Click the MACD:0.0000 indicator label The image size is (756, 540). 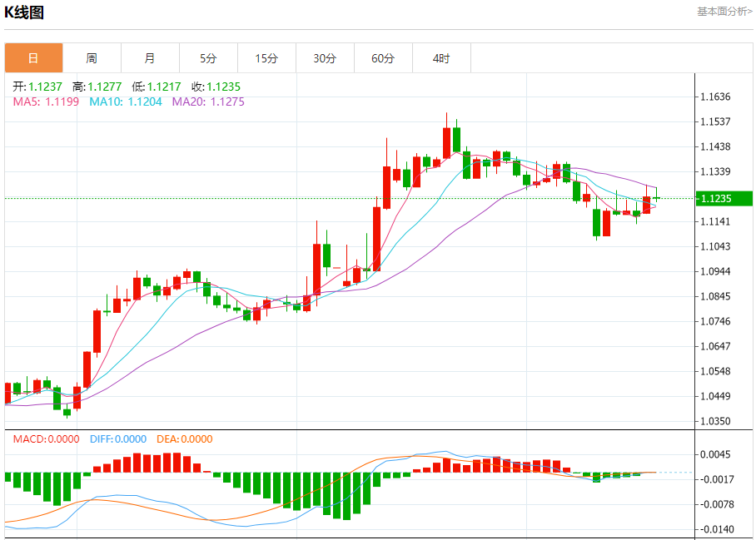47,438
